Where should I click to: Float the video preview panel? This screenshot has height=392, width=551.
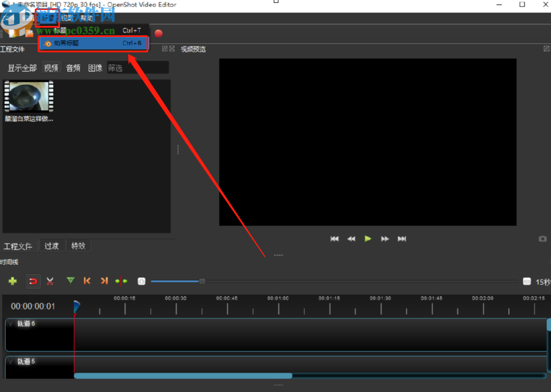coord(546,49)
